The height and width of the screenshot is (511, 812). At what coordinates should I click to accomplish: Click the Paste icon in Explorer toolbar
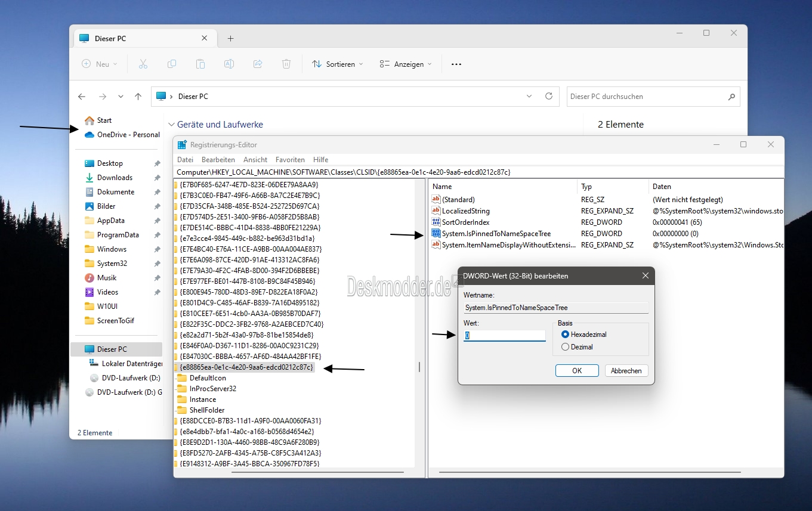click(x=200, y=64)
